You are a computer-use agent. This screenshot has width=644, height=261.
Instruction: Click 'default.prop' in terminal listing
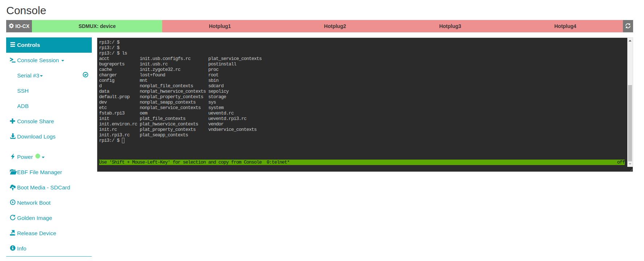pos(114,97)
